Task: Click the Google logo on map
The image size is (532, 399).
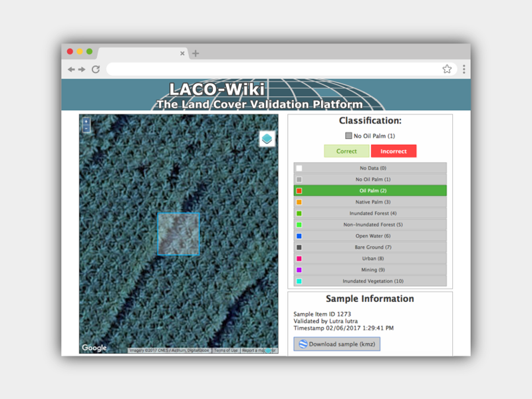Action: click(94, 348)
